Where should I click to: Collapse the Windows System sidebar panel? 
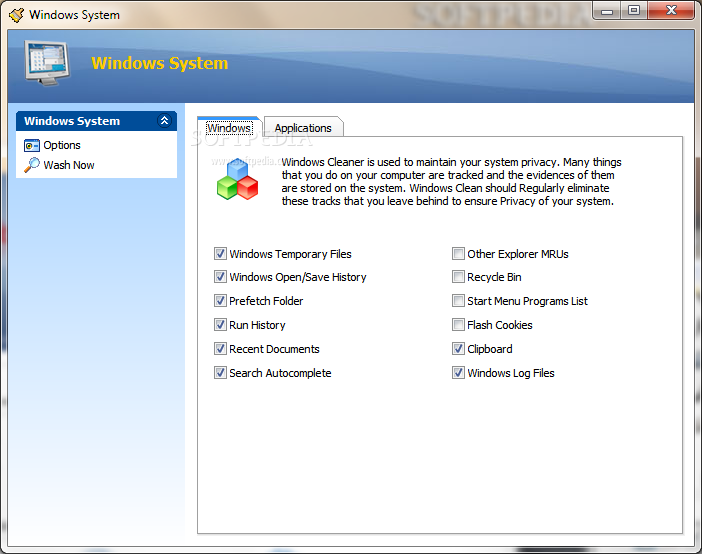pyautogui.click(x=164, y=121)
